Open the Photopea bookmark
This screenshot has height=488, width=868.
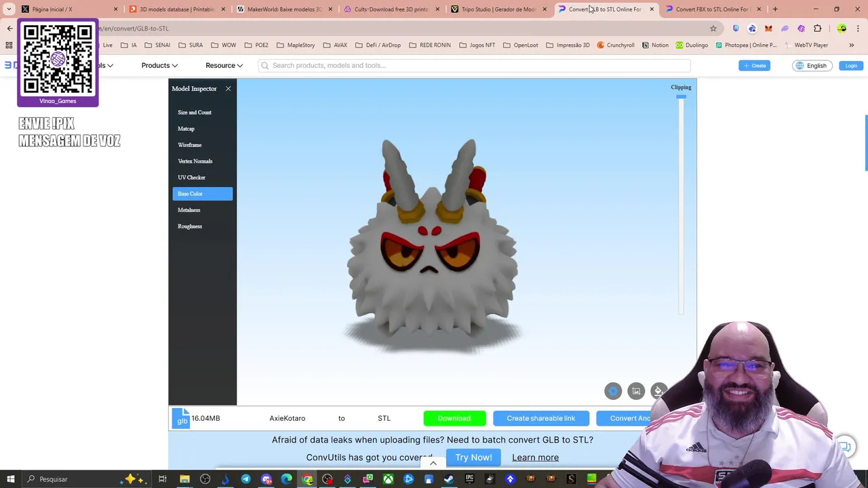746,45
